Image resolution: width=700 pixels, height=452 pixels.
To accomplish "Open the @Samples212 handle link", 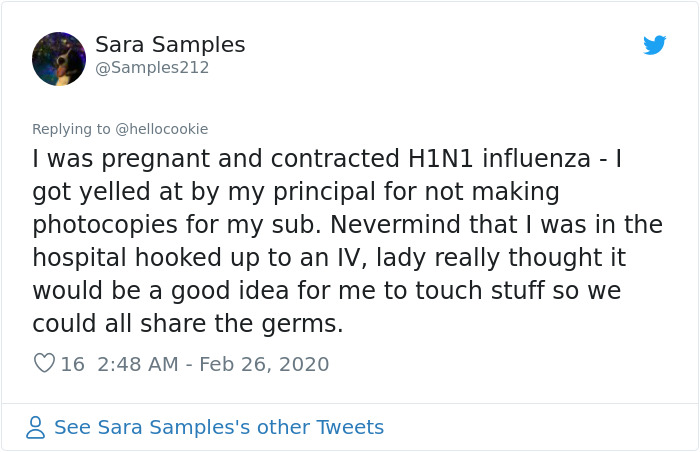I will pyautogui.click(x=152, y=68).
